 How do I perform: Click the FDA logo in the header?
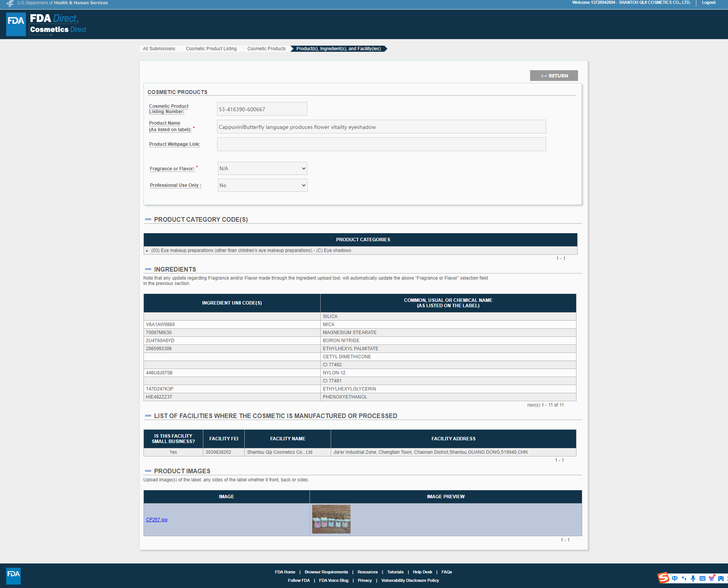(x=16, y=24)
